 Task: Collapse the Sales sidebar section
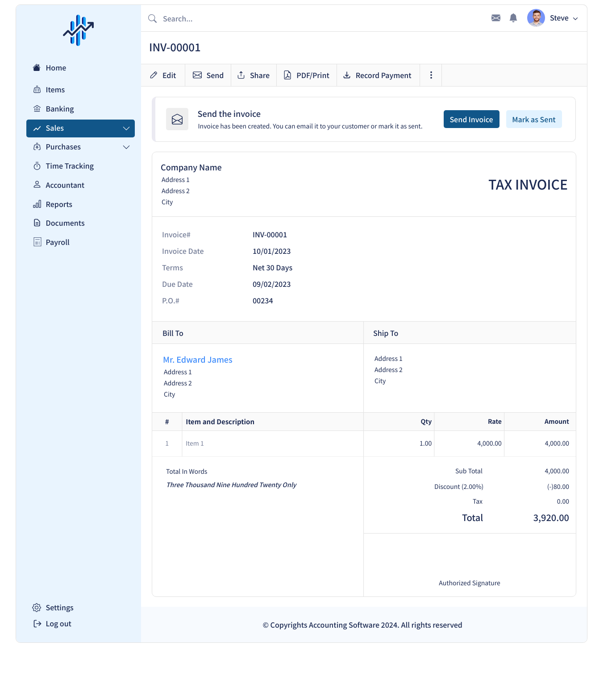click(x=126, y=128)
